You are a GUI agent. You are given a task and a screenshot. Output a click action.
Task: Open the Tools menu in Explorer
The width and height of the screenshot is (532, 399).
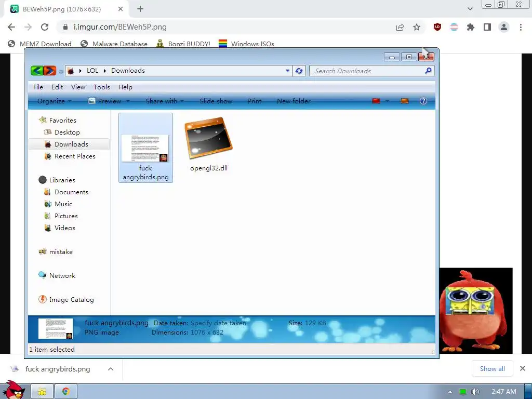pos(102,87)
